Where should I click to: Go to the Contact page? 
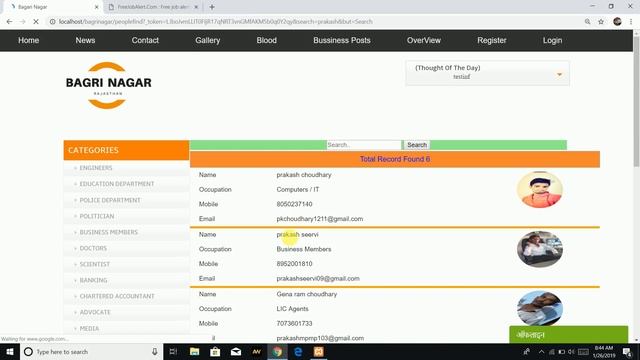point(145,40)
